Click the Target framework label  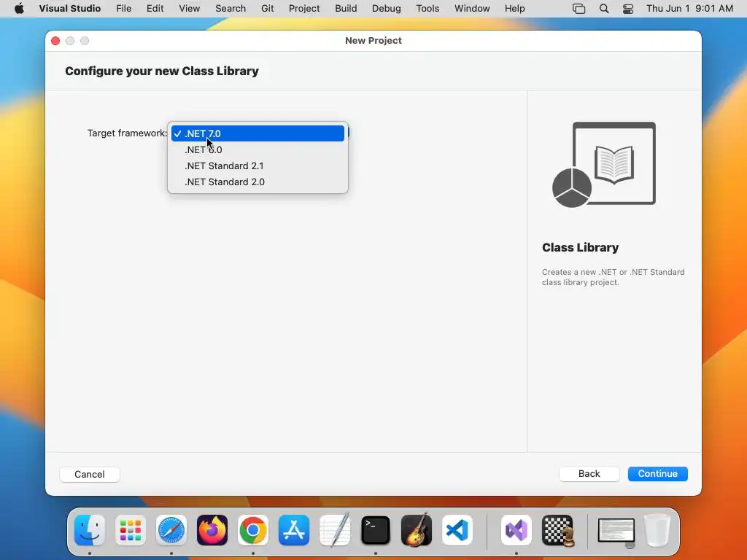(x=127, y=133)
